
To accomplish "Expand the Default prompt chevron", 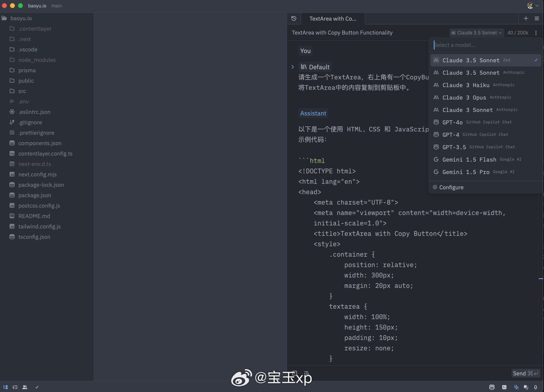I will click(293, 67).
